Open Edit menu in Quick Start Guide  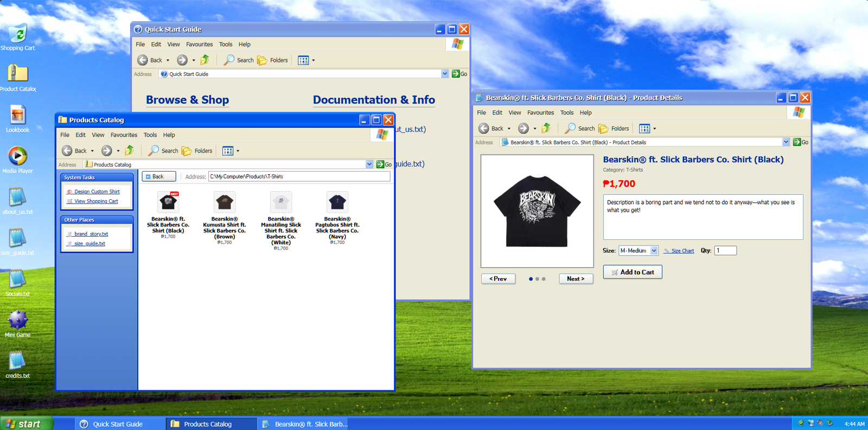156,45
